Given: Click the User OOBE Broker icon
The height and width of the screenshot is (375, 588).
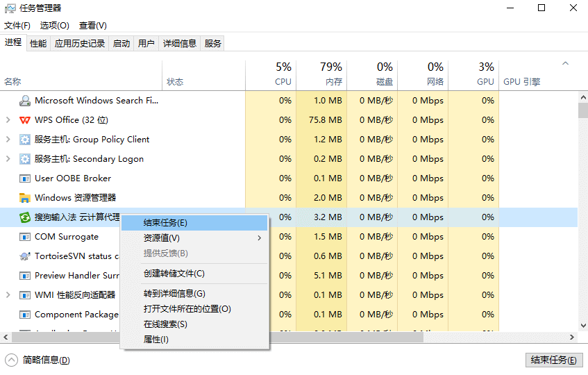Looking at the screenshot, I should [x=25, y=178].
